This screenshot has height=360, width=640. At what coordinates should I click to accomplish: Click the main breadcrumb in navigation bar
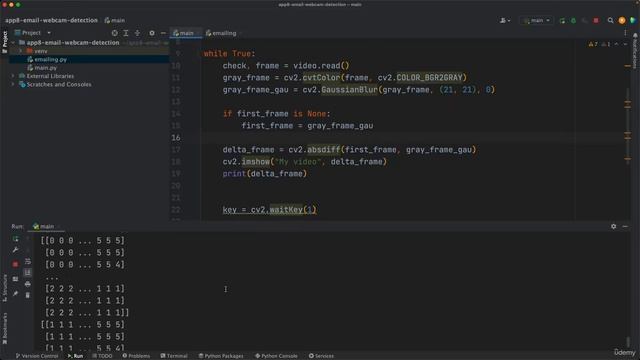[115, 20]
